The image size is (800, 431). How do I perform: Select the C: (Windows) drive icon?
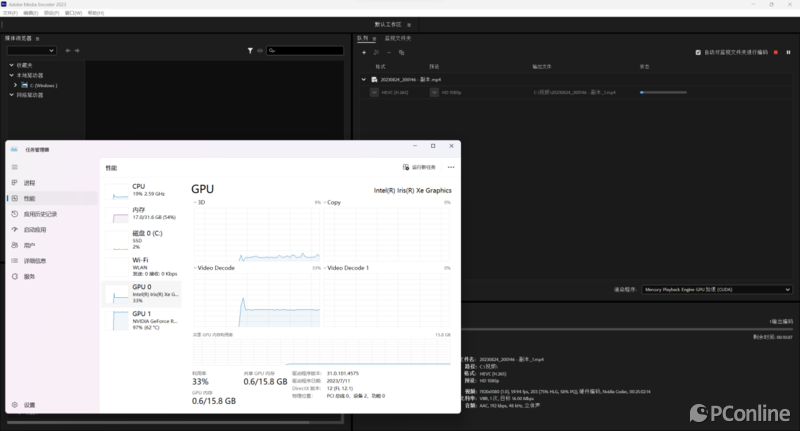click(x=24, y=85)
